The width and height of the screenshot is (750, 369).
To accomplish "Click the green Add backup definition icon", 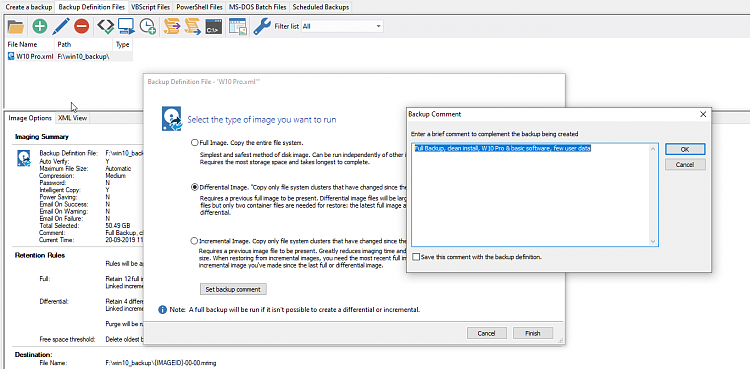I will [40, 26].
